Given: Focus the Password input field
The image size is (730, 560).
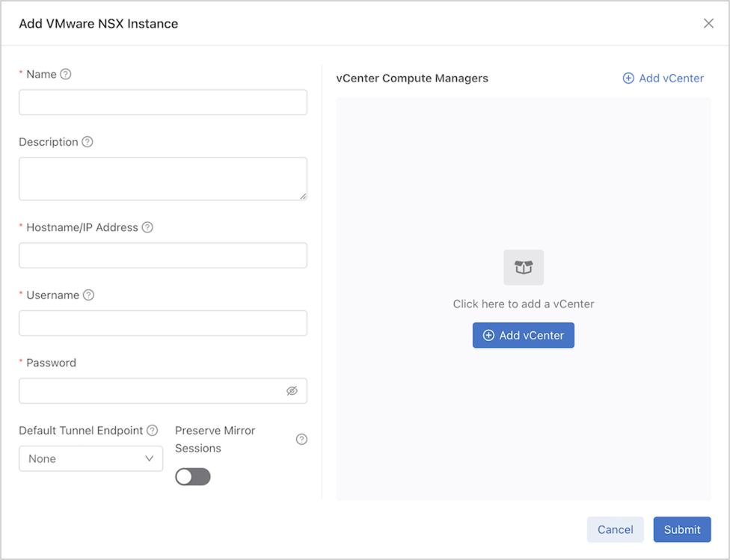Looking at the screenshot, I should point(150,391).
